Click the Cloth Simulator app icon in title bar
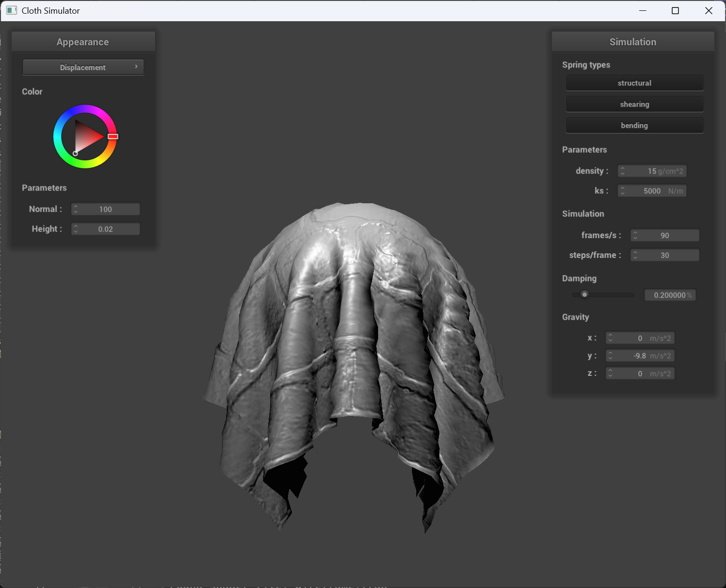This screenshot has height=588, width=726. coord(12,10)
